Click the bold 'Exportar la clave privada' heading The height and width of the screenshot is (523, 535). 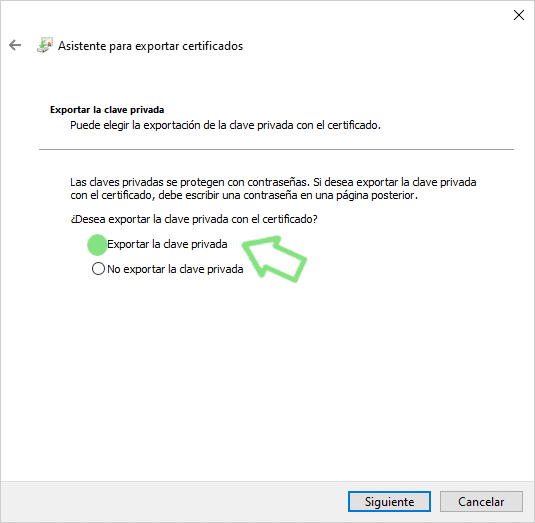coord(107,110)
